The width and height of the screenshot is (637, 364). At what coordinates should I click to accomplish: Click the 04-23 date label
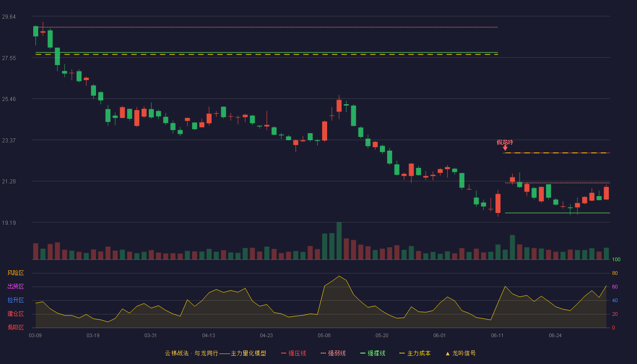pyautogui.click(x=266, y=335)
